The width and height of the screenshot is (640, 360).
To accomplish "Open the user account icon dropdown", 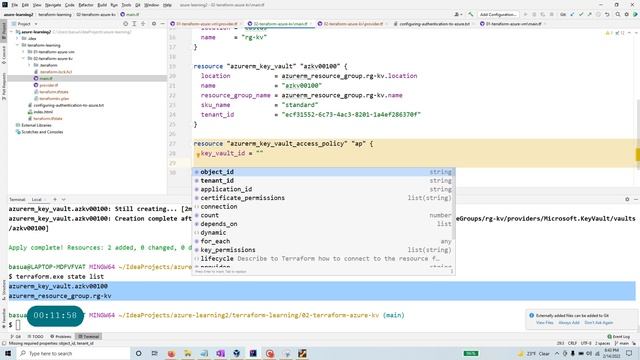I will pyautogui.click(x=458, y=14).
